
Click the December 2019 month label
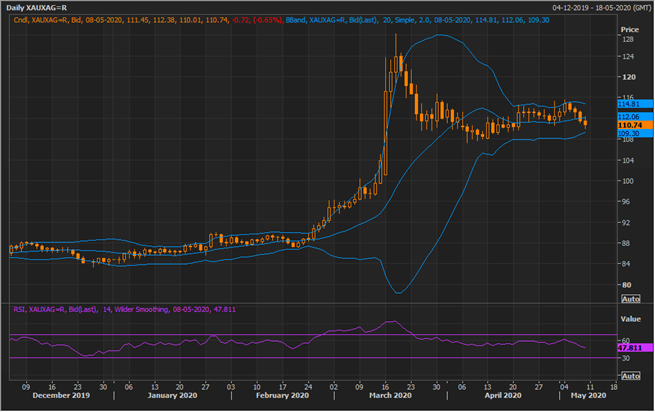pyautogui.click(x=61, y=395)
